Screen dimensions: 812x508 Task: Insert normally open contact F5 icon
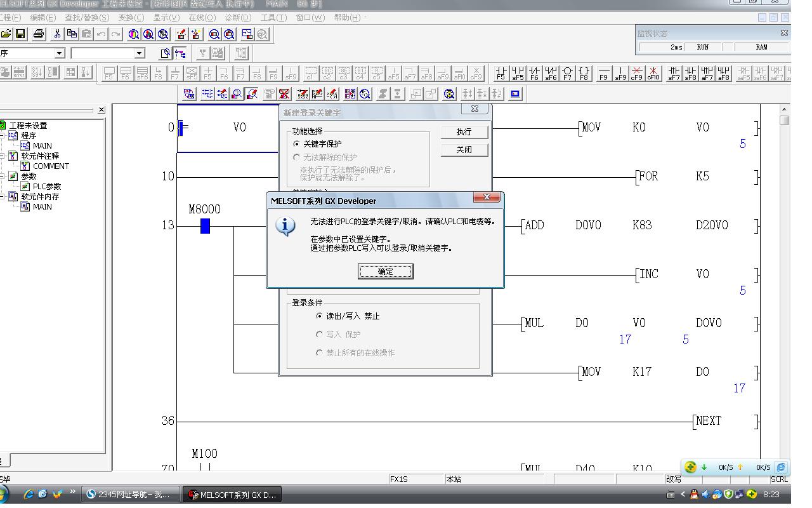click(x=501, y=73)
